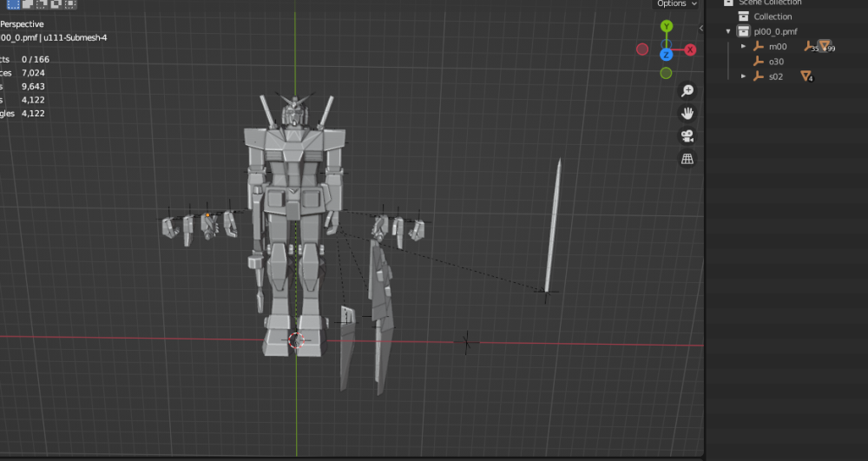The image size is (868, 461).
Task: Click the negative Y axis gizmo circle
Action: pyautogui.click(x=666, y=73)
